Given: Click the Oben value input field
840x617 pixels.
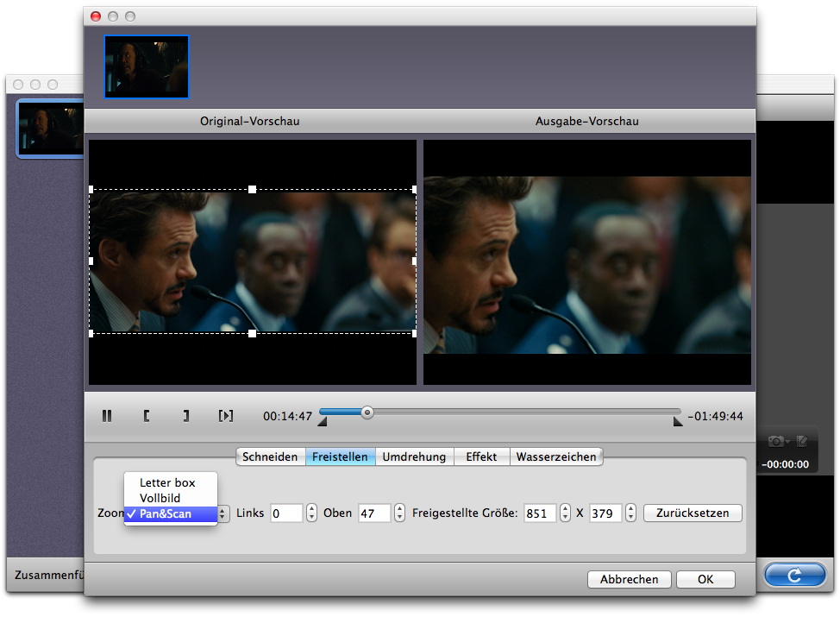Looking at the screenshot, I should tap(374, 513).
